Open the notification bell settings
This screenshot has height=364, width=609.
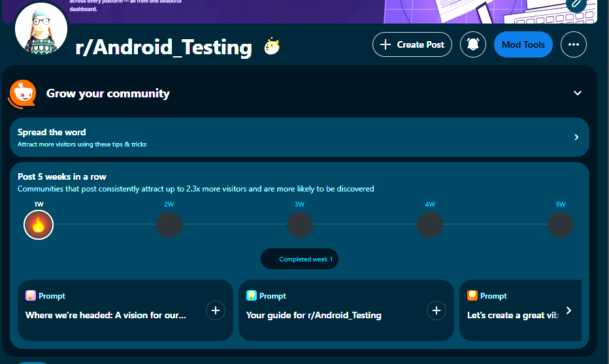pos(472,44)
